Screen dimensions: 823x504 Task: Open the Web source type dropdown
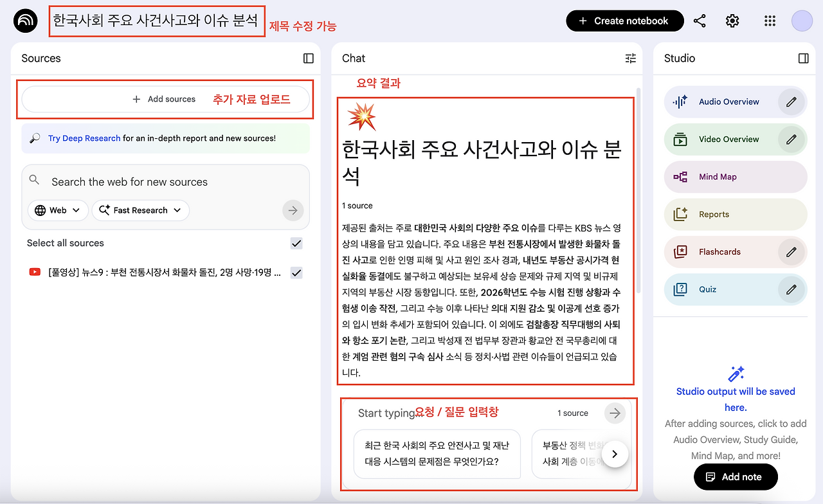(x=57, y=210)
